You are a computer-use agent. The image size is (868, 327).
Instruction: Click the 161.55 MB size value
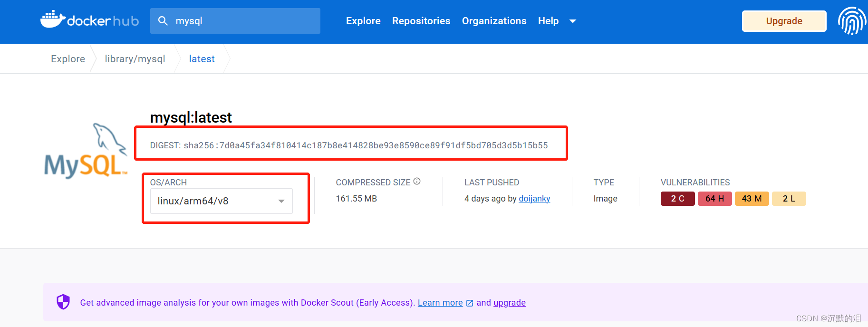tap(357, 199)
